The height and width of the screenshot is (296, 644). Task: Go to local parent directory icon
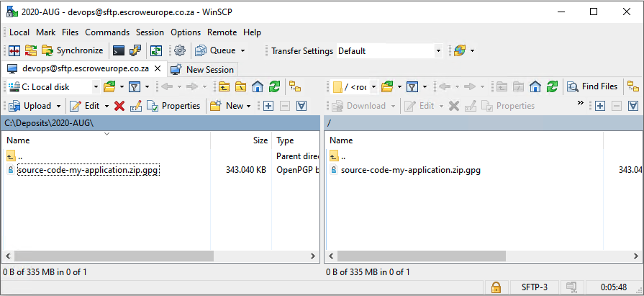point(224,86)
